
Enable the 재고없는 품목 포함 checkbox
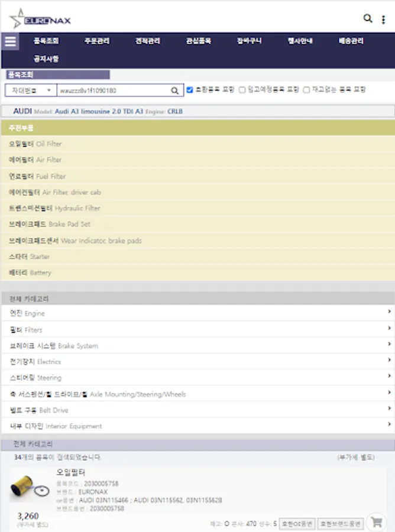point(306,90)
